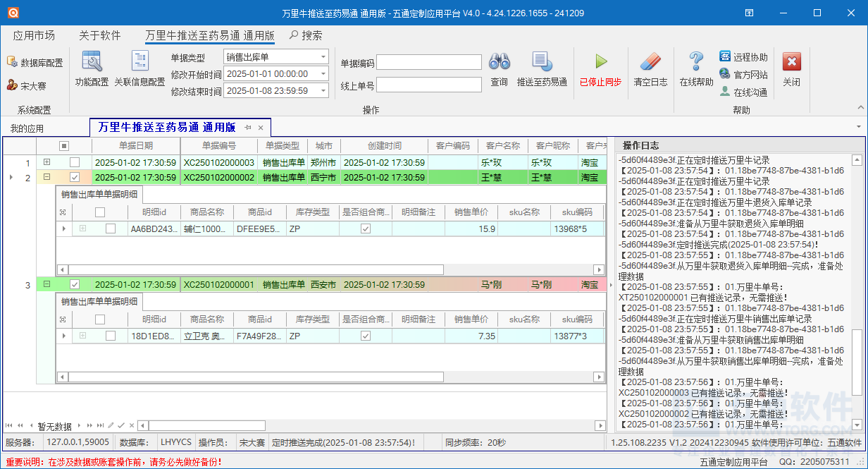Screen dimensions: 868x469
Task: Click the red 关闭 close icon
Action: tap(792, 61)
